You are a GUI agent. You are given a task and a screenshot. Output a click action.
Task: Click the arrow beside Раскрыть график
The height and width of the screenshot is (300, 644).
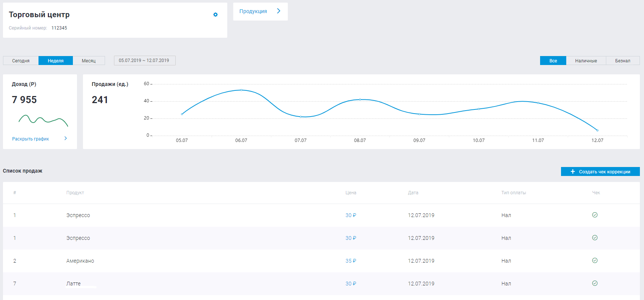[65, 138]
